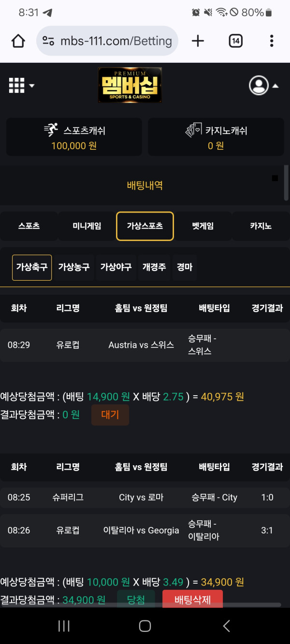Viewport: 290px width, 644px height.
Task: Click the 당첨 win button
Action: (136, 599)
